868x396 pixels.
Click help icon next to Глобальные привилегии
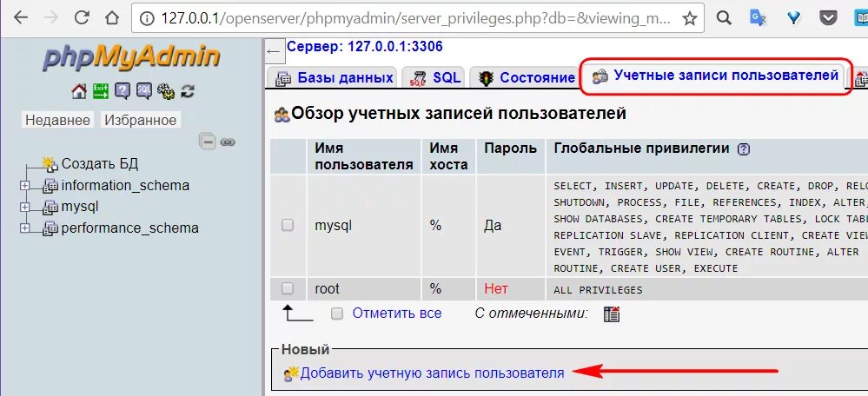744,149
